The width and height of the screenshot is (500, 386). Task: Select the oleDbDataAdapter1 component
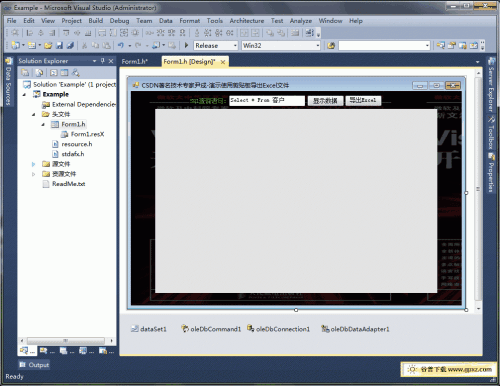355,329
